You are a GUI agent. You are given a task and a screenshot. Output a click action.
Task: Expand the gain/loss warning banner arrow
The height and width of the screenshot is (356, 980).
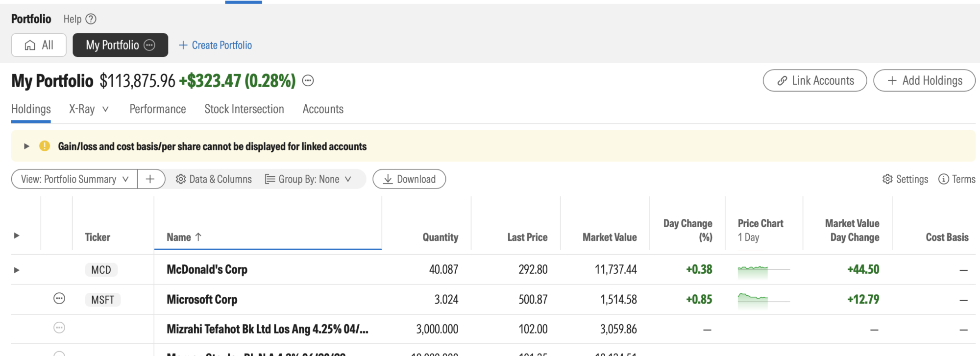tap(26, 146)
